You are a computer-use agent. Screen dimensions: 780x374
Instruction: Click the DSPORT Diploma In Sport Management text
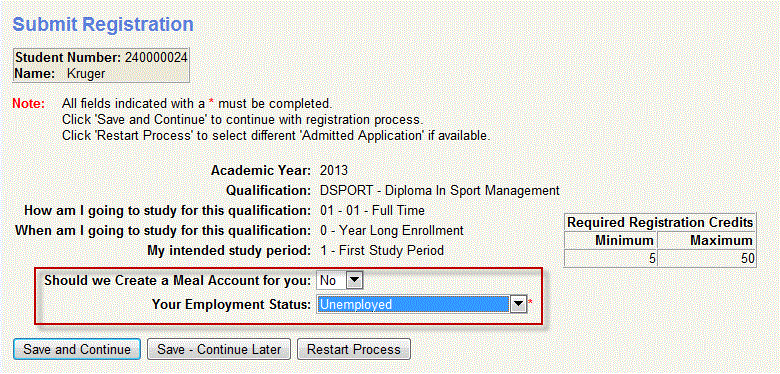pyautogui.click(x=440, y=190)
